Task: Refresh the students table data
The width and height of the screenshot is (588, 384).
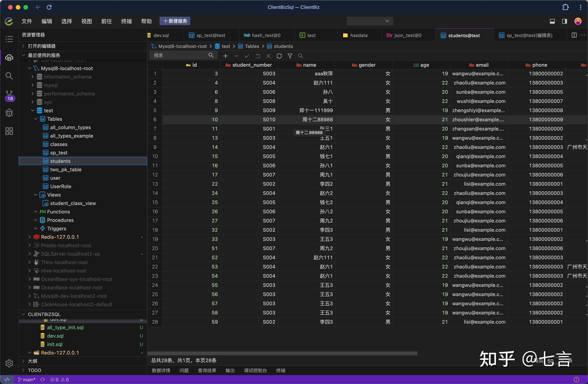Action: pos(279,56)
